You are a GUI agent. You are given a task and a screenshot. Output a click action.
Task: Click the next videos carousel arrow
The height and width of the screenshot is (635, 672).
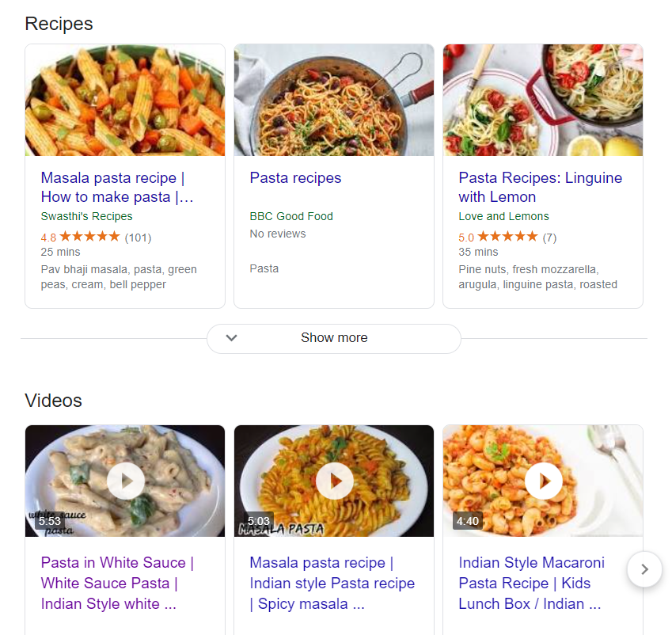click(x=644, y=569)
